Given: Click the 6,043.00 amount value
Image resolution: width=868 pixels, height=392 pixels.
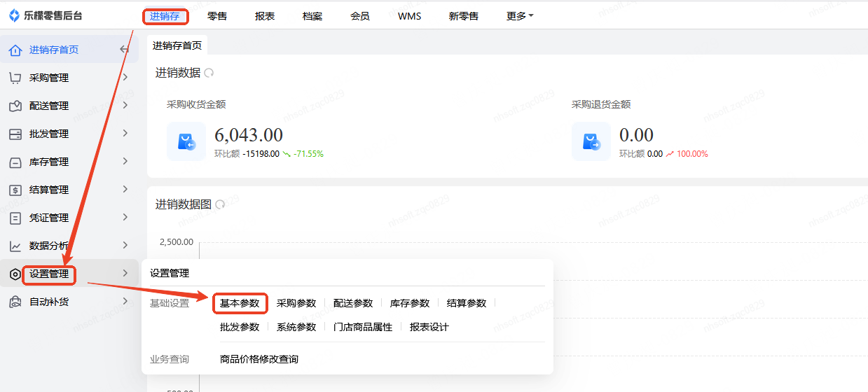Looking at the screenshot, I should 249,134.
